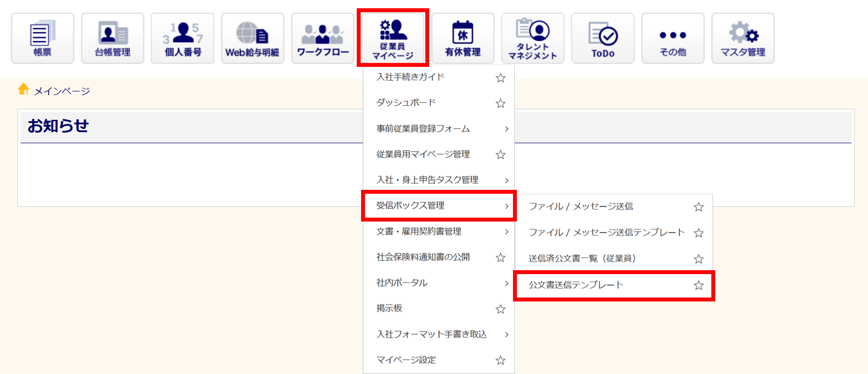Open the 帳票 forms icon

(43, 38)
